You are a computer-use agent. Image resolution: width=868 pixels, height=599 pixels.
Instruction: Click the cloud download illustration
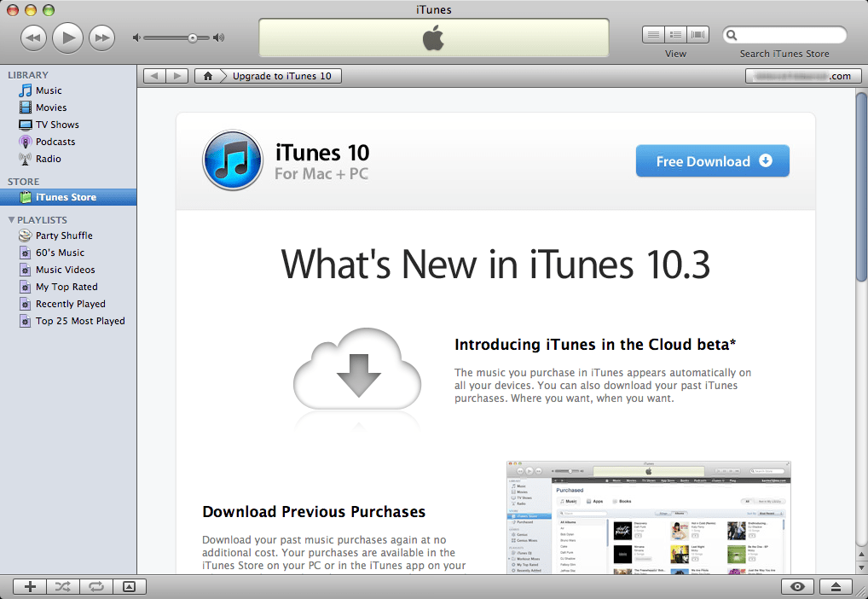(x=357, y=369)
